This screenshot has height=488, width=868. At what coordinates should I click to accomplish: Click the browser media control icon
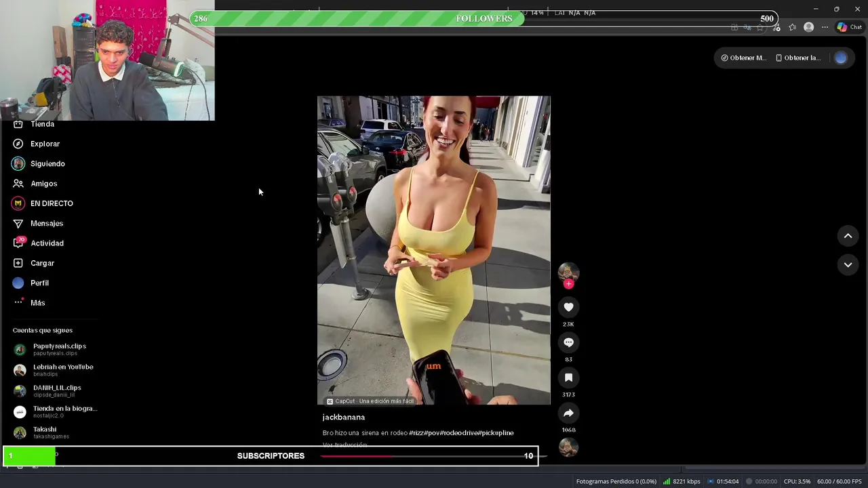click(776, 27)
